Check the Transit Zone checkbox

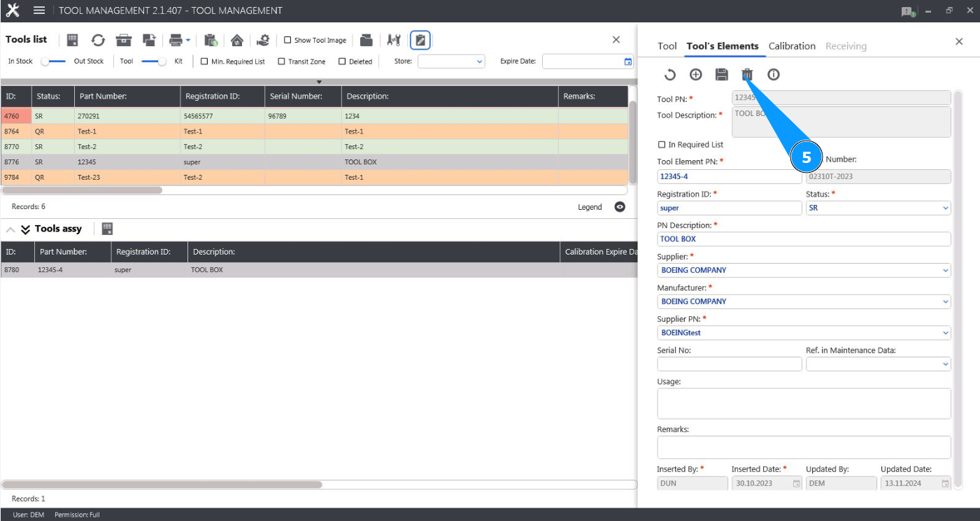[x=281, y=62]
